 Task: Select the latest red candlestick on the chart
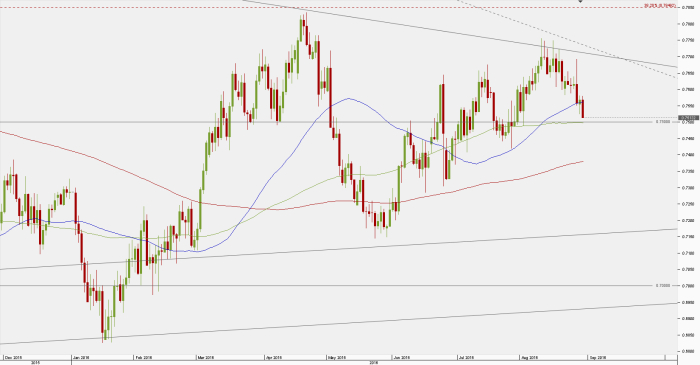[x=583, y=108]
